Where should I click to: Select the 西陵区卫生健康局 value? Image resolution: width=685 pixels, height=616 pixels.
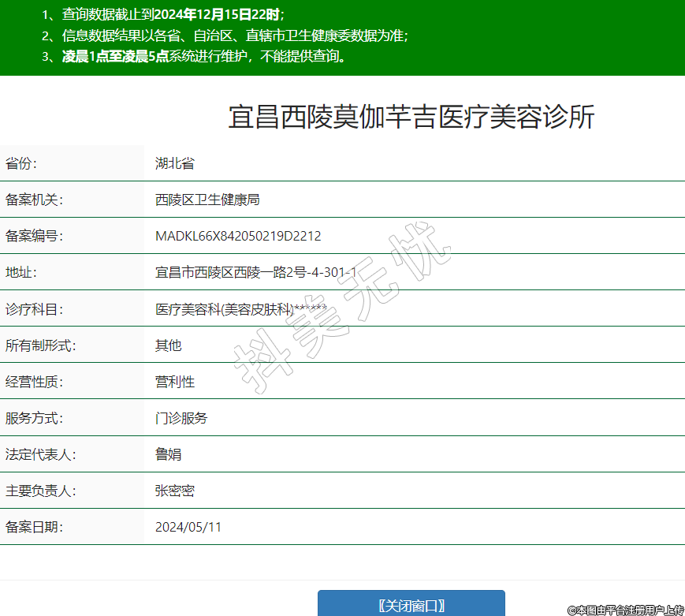[x=207, y=200]
